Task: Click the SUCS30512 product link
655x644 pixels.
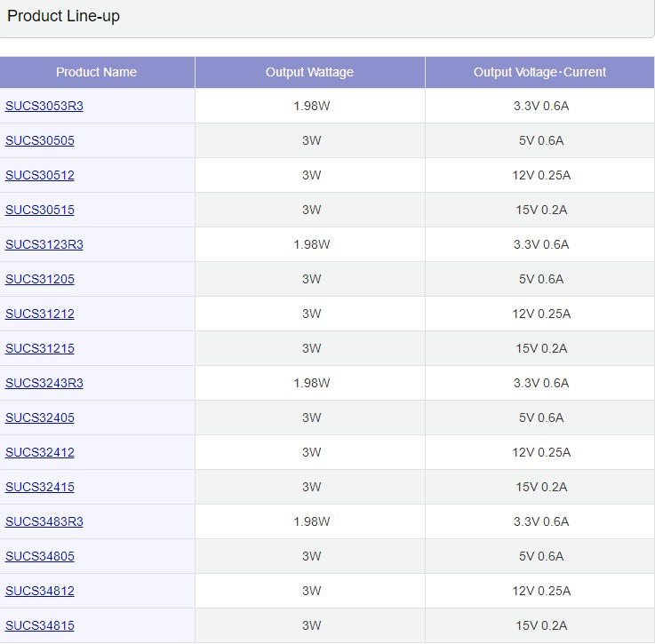Action: pyautogui.click(x=40, y=175)
